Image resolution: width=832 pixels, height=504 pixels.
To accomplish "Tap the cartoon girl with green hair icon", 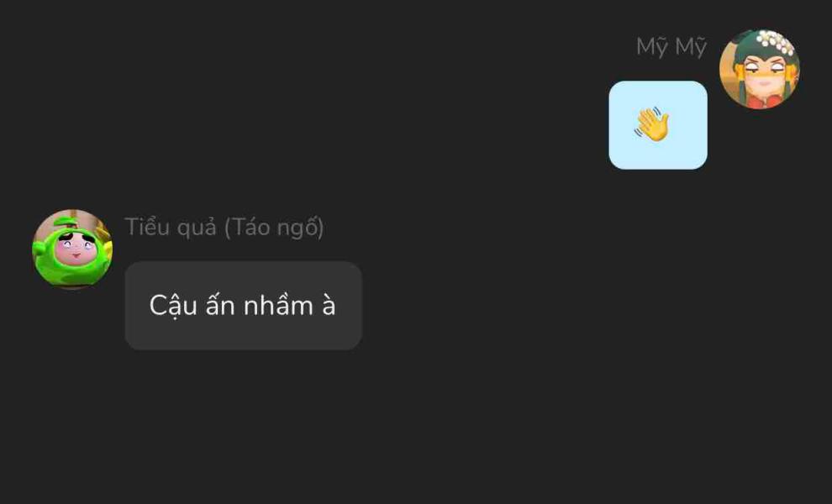I will (x=759, y=69).
